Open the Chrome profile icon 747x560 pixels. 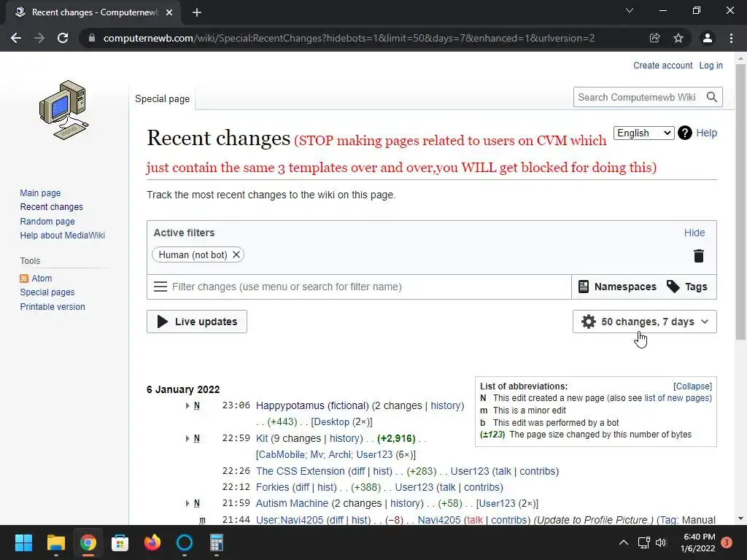708,38
